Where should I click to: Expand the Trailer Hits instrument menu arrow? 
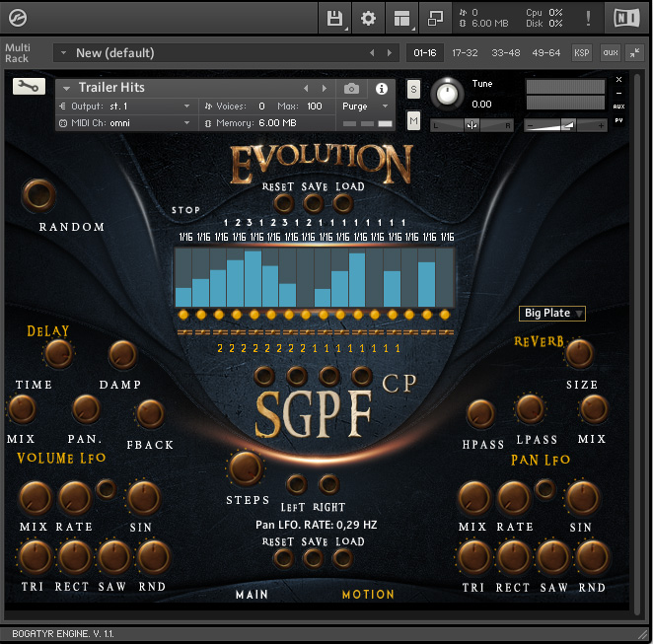[66, 88]
